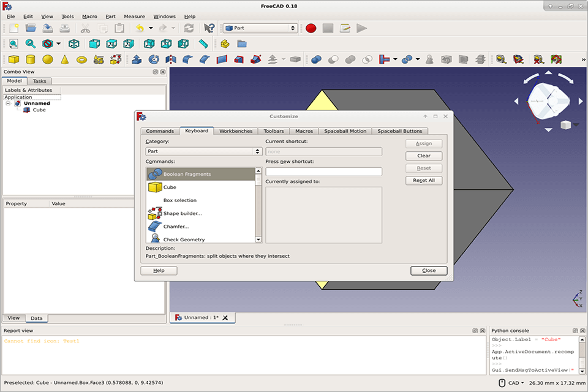Image resolution: width=588 pixels, height=392 pixels.
Task: Start macro recording with red circle
Action: point(311,28)
